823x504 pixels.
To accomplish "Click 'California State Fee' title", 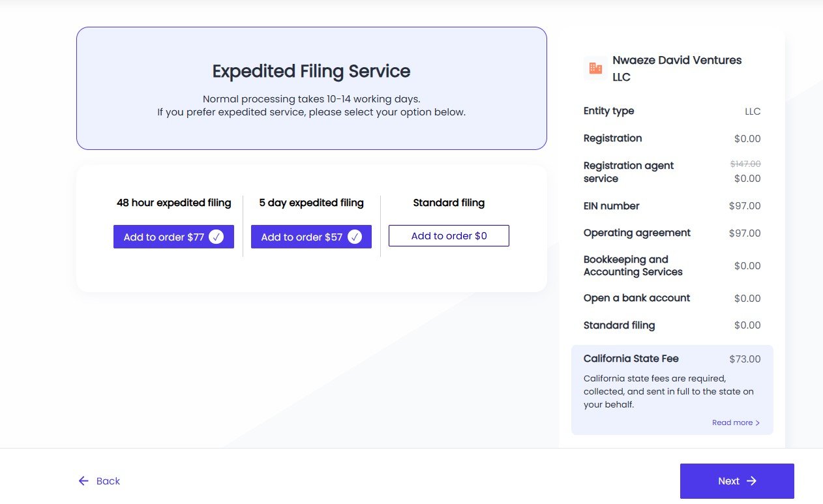I will pyautogui.click(x=631, y=359).
